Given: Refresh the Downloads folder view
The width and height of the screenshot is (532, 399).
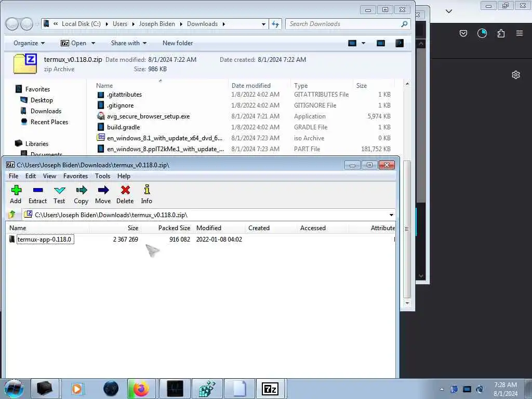Looking at the screenshot, I should tap(275, 24).
